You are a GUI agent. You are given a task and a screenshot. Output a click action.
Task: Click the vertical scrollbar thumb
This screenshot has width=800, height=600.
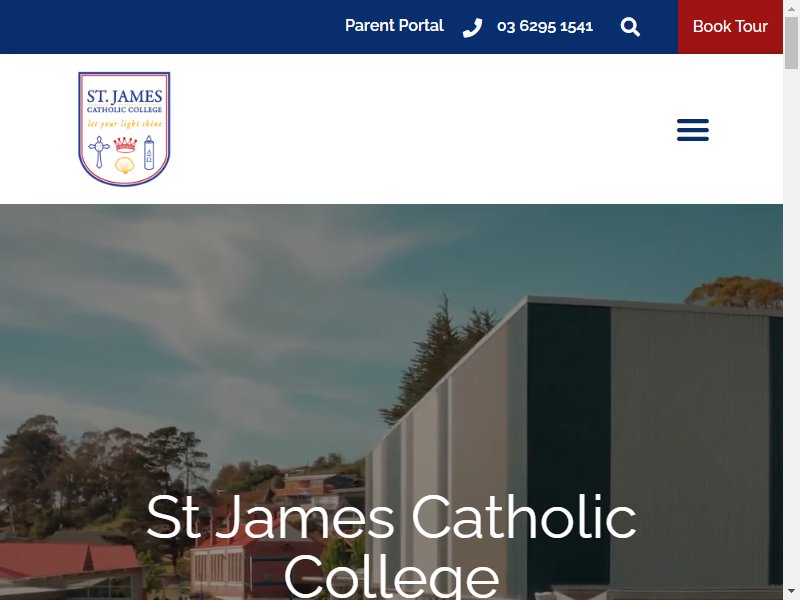pyautogui.click(x=791, y=41)
